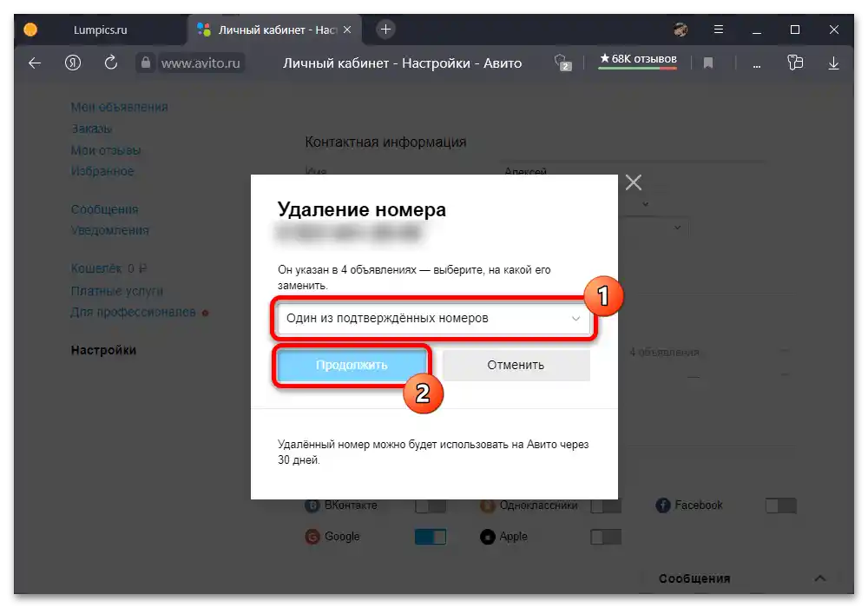Toggle the ВКонтакте account link switch
The height and width of the screenshot is (608, 868).
coord(431,506)
